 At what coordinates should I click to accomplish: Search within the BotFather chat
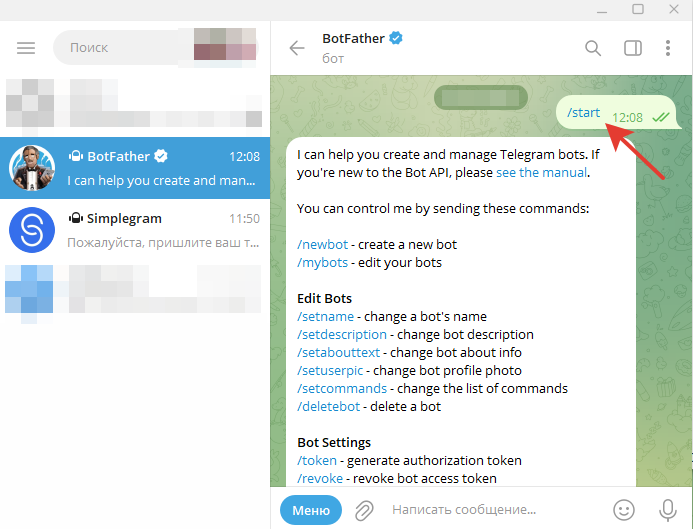(x=593, y=48)
